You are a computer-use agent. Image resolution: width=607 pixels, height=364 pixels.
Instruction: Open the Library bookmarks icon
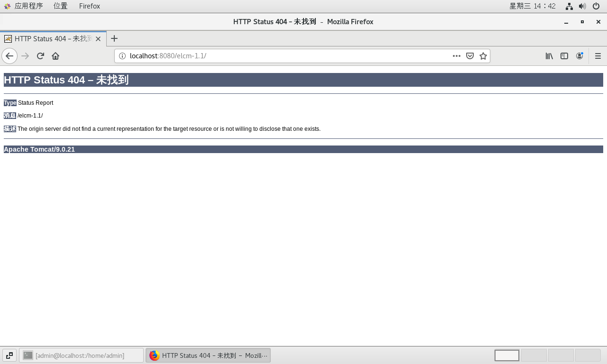tap(549, 56)
